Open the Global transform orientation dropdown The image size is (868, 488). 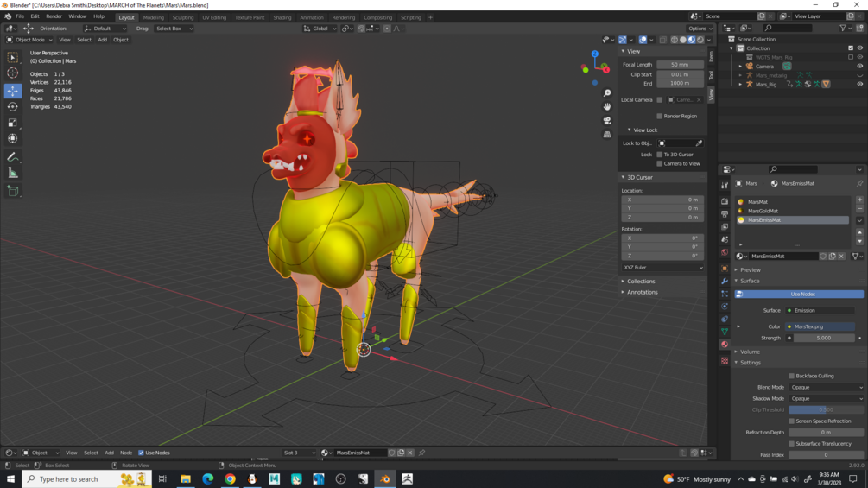click(320, 29)
